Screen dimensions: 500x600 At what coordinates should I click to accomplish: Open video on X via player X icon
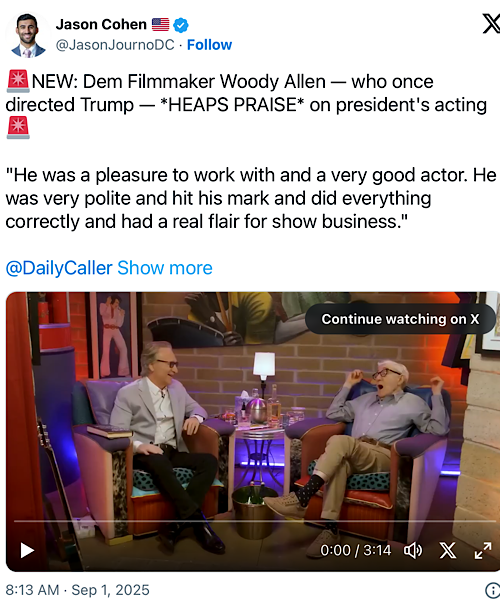448,551
